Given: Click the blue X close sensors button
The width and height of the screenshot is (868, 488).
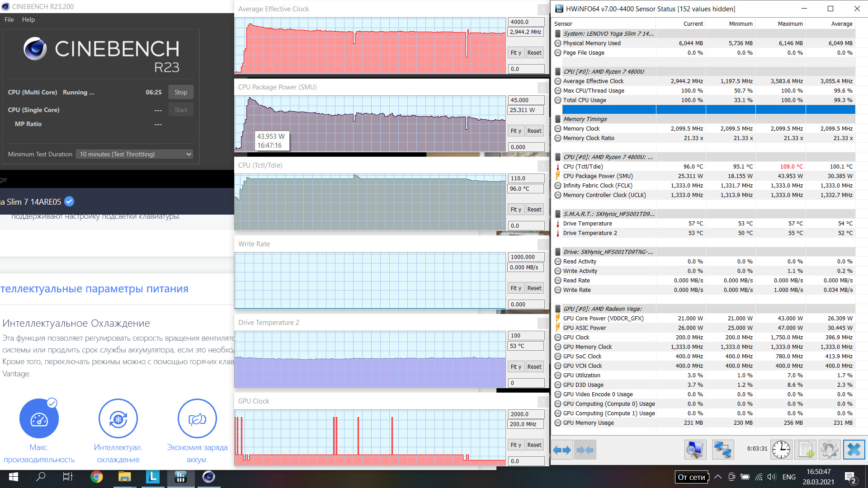Looking at the screenshot, I should pos(854,450).
